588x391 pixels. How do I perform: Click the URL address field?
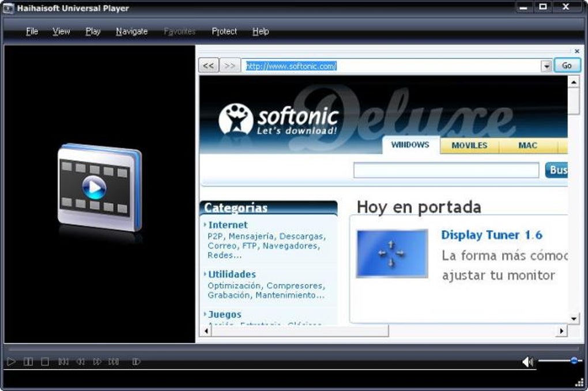coord(391,66)
